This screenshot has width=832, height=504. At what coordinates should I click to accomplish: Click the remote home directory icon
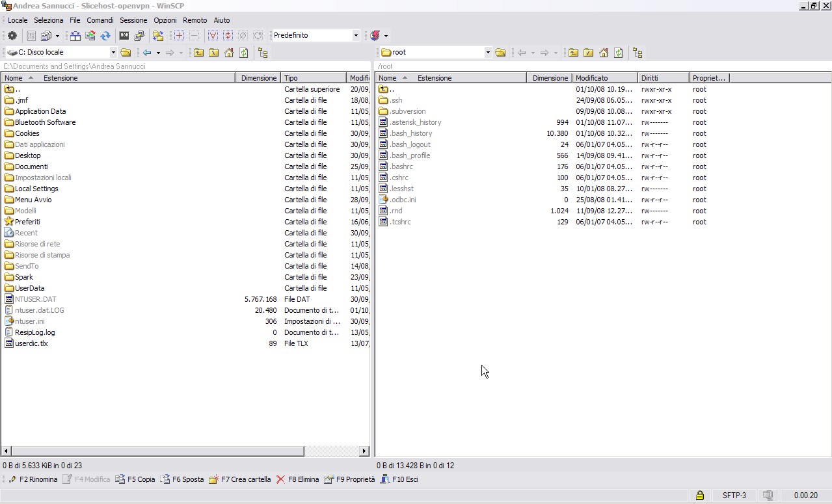(x=604, y=53)
